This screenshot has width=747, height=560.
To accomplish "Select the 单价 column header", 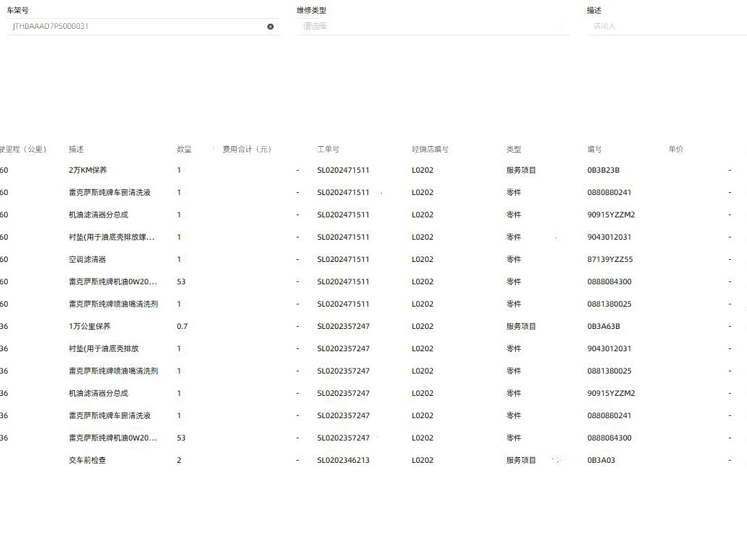I will pyautogui.click(x=676, y=149).
